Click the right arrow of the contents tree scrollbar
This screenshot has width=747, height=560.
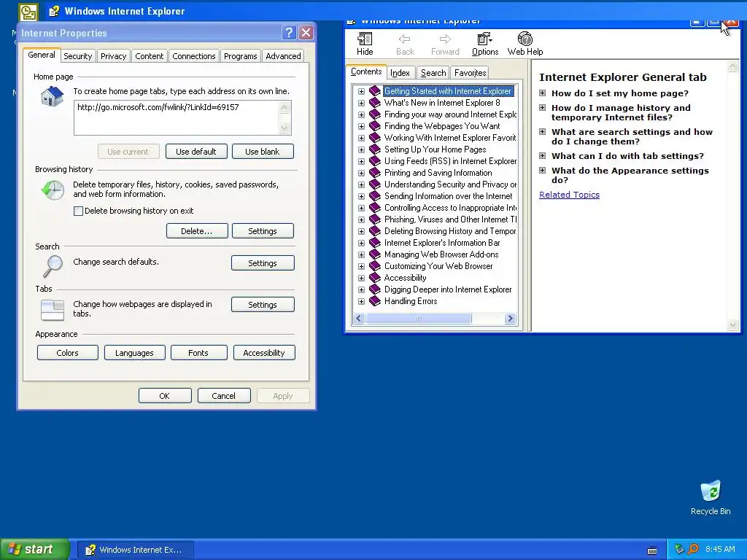[x=510, y=319]
